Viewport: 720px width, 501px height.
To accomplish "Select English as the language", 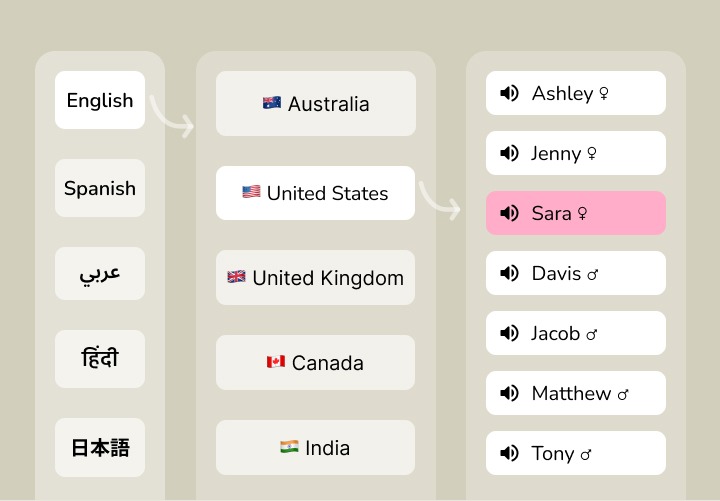I will tap(100, 100).
